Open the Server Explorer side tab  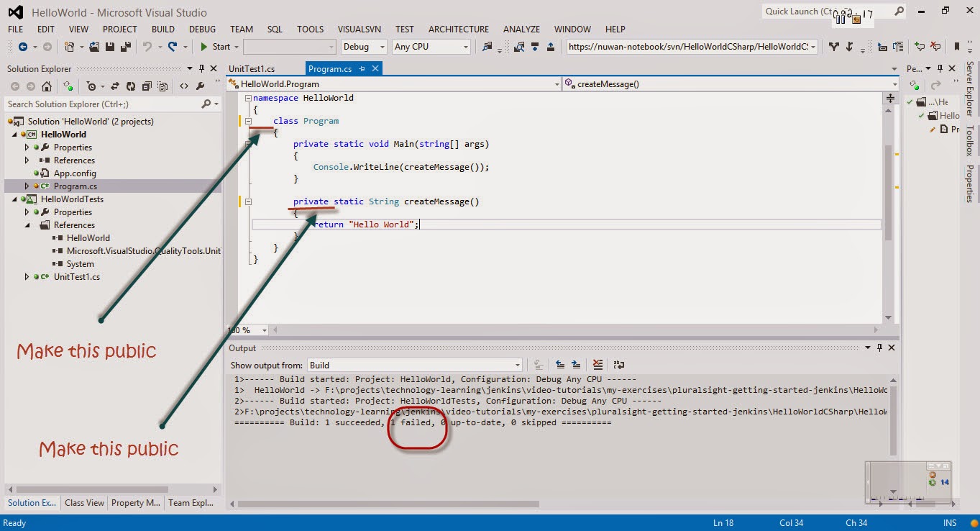[970, 88]
